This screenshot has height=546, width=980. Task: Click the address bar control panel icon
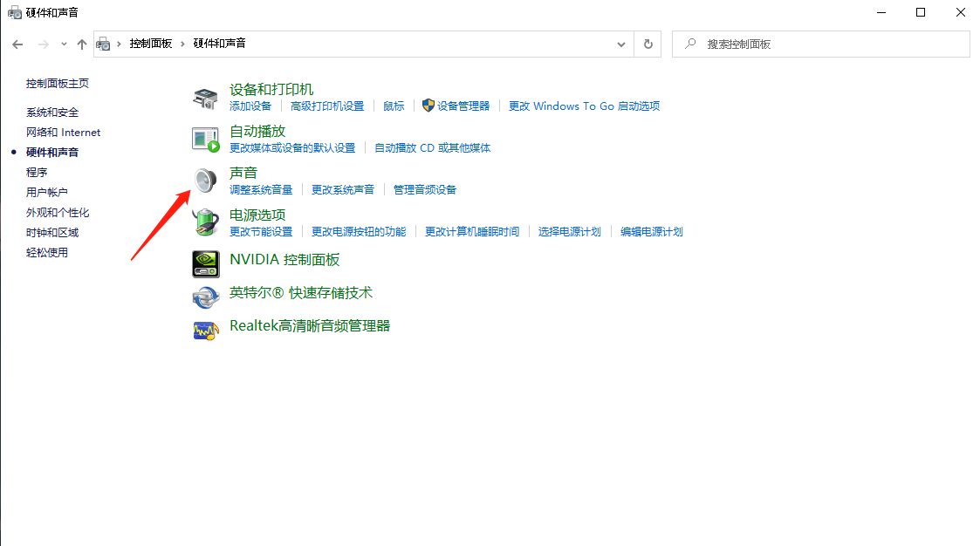[x=103, y=44]
